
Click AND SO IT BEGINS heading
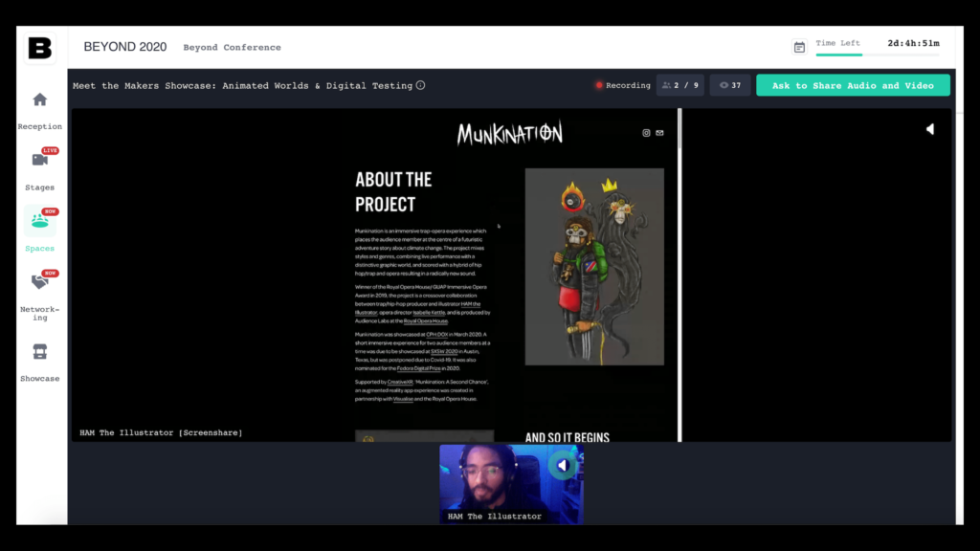point(567,437)
